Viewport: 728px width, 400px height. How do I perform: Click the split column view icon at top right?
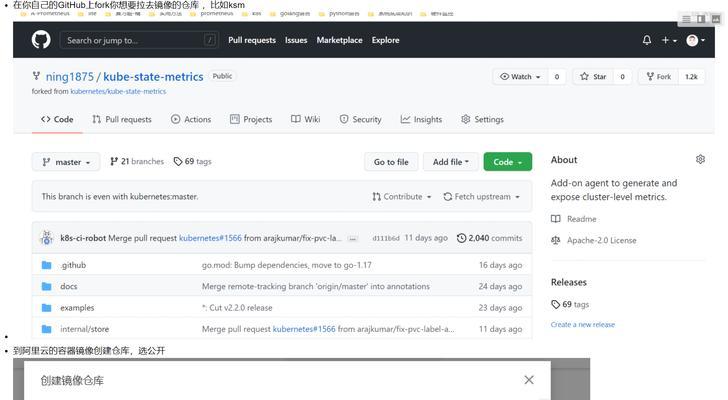click(701, 19)
